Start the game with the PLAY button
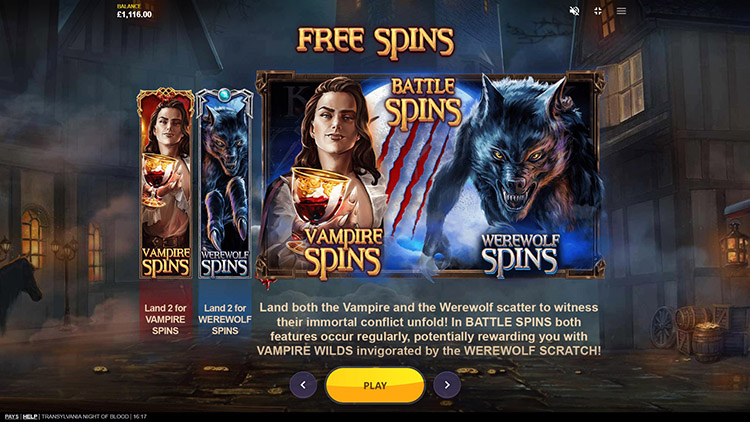The height and width of the screenshot is (422, 750). 375,385
